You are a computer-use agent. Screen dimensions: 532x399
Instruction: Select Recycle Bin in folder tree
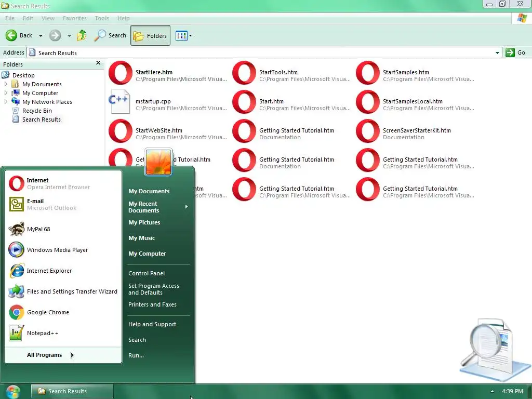(37, 111)
